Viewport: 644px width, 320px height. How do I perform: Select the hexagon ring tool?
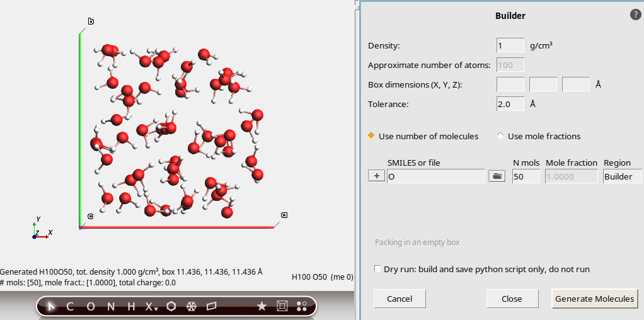coord(171,307)
